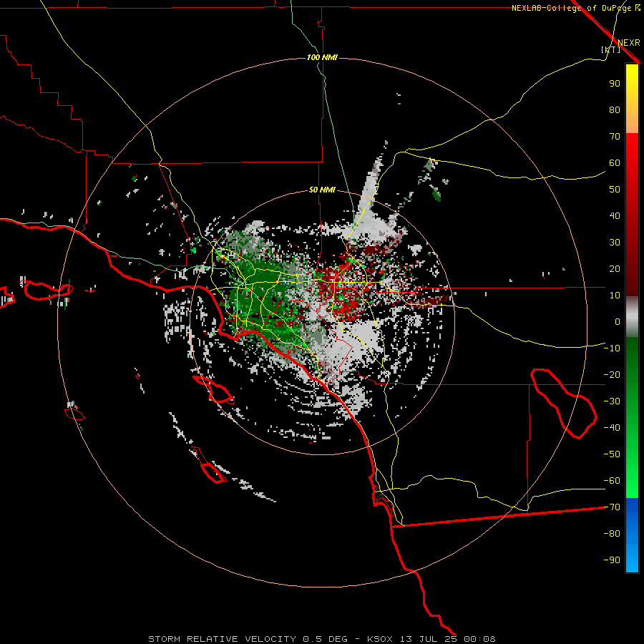The width and height of the screenshot is (644, 644).
Task: Click the 40 value on the velocity scale
Action: pos(615,216)
